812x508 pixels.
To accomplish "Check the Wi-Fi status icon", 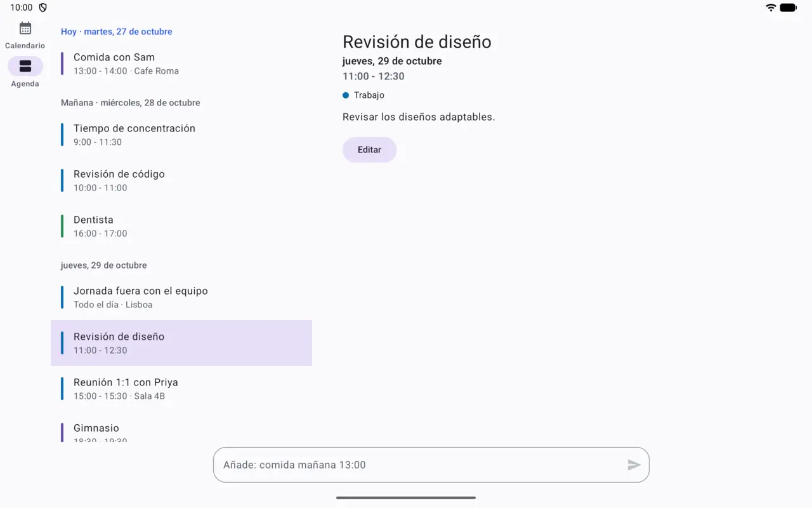I will click(771, 8).
